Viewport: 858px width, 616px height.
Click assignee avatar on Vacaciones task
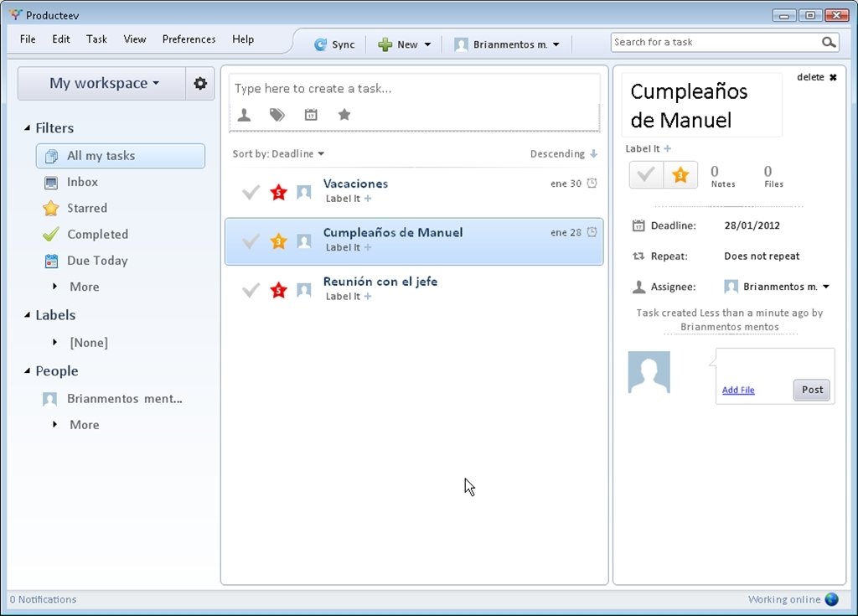coord(304,192)
